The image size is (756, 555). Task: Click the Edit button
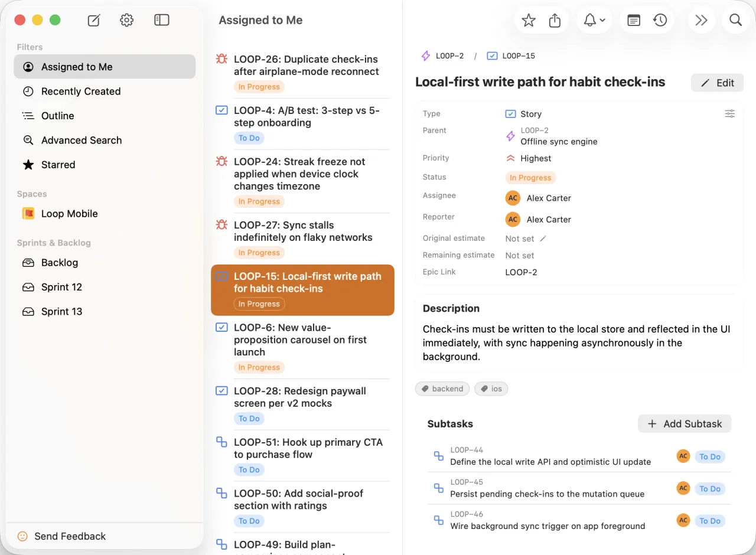click(x=717, y=83)
